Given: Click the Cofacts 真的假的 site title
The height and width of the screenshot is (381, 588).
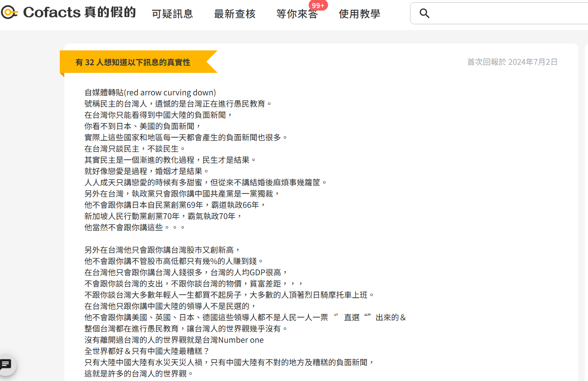Looking at the screenshot, I should tap(79, 13).
